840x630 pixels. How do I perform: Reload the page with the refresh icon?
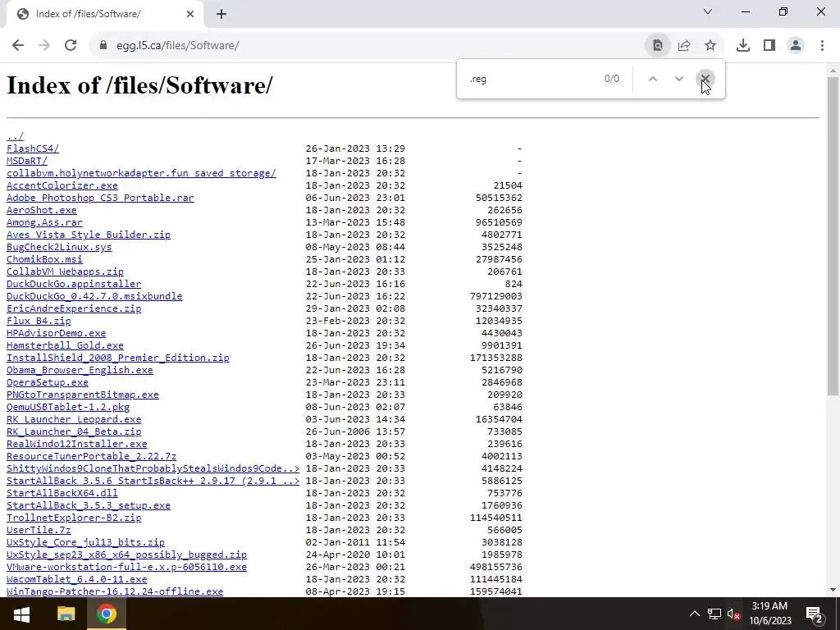pyautogui.click(x=71, y=46)
